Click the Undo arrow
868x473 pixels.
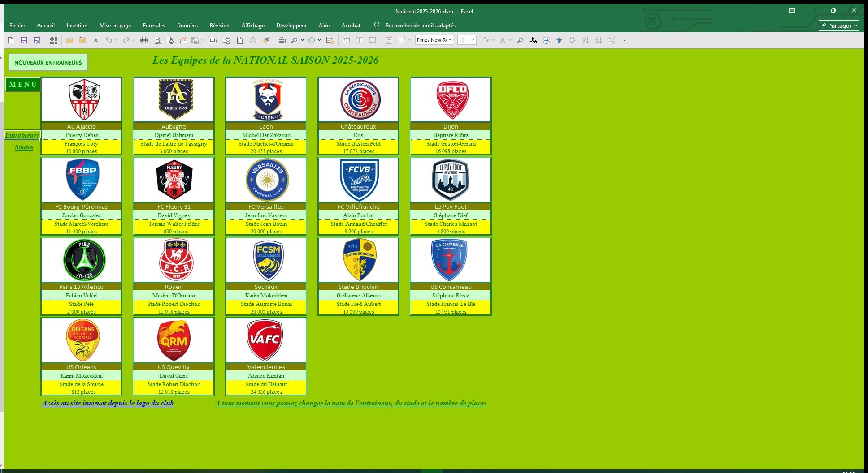[x=108, y=40]
